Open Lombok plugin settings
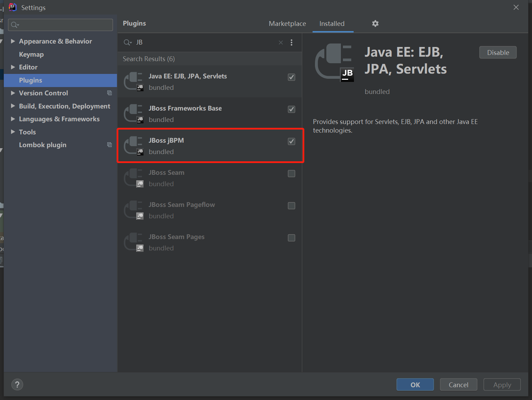532x400 pixels. click(43, 145)
